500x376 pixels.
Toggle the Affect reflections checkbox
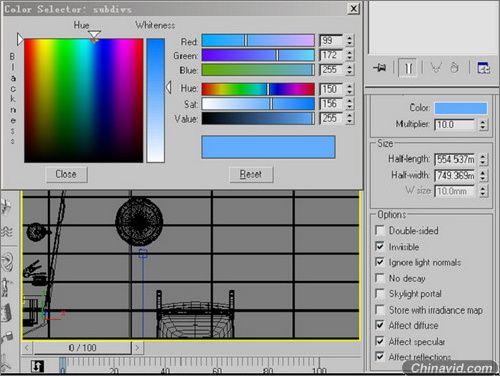(x=380, y=356)
